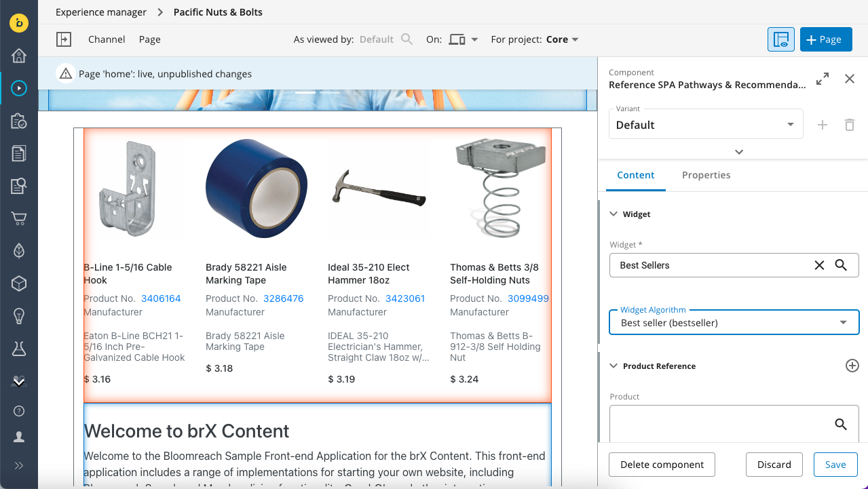Open product number 3423061 link
This screenshot has height=489, width=868.
coord(405,298)
